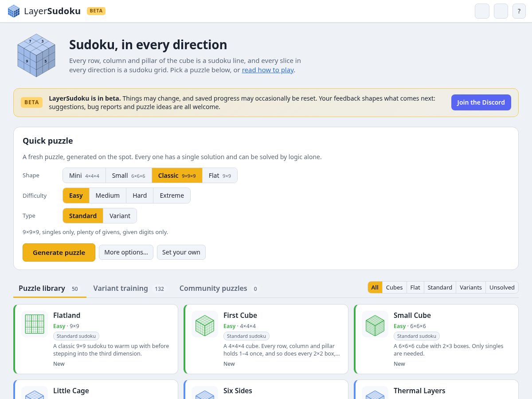
Task: Click the Flatland grid puzzle icon
Action: 35,324
